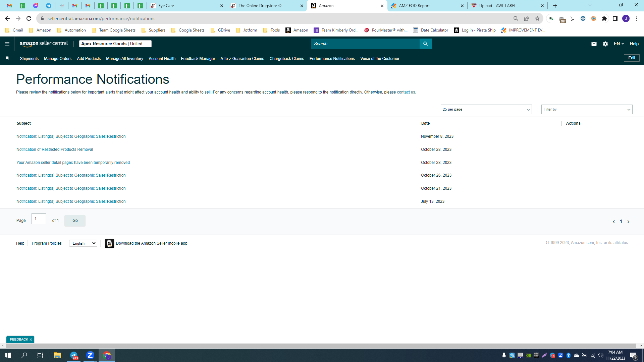Screen dimensions: 644x362
Task: Open Voice of the Customer
Action: [380, 59]
